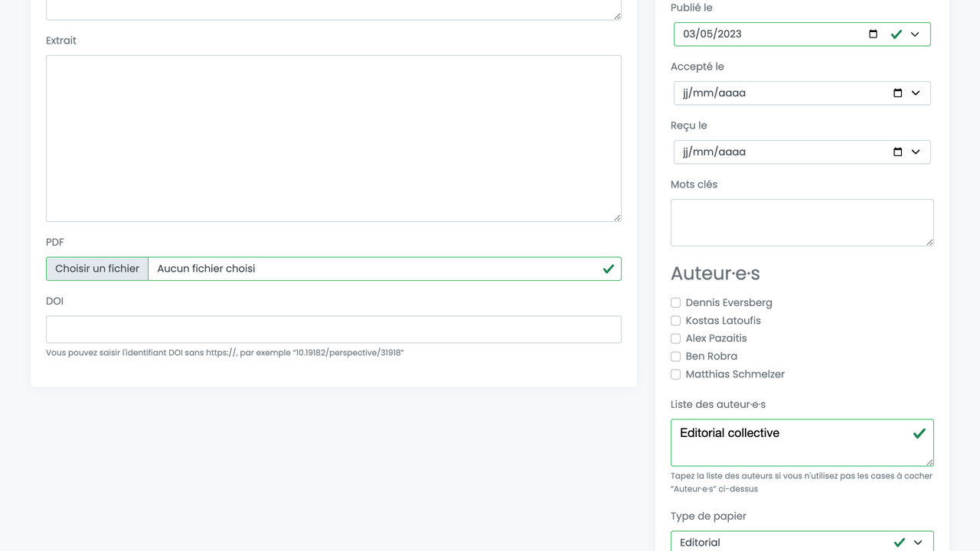The width and height of the screenshot is (980, 551).
Task: Click resize handle of Liste des auteur·e·s box
Action: point(929,461)
